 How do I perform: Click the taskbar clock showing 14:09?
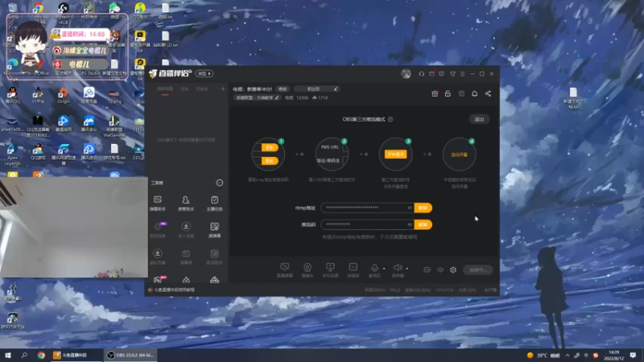point(613,355)
